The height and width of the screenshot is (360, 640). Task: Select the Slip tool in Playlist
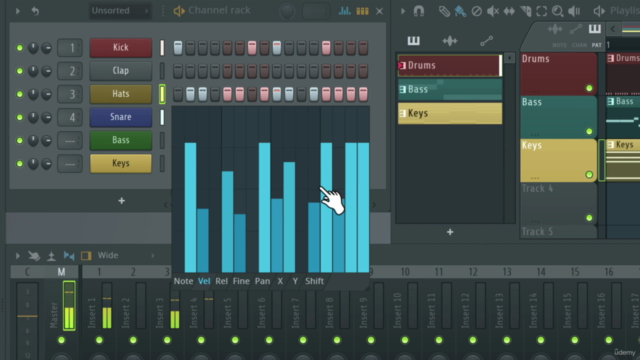pyautogui.click(x=509, y=11)
